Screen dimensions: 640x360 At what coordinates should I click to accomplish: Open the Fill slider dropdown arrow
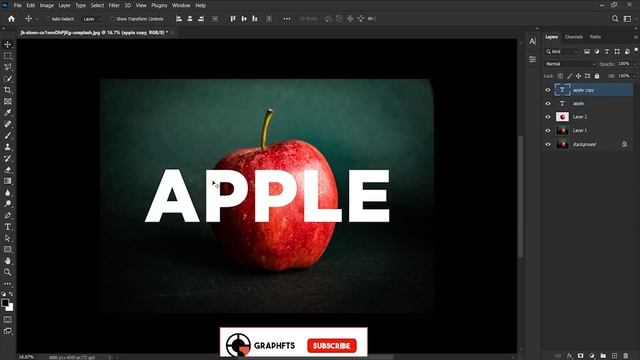[x=634, y=76]
